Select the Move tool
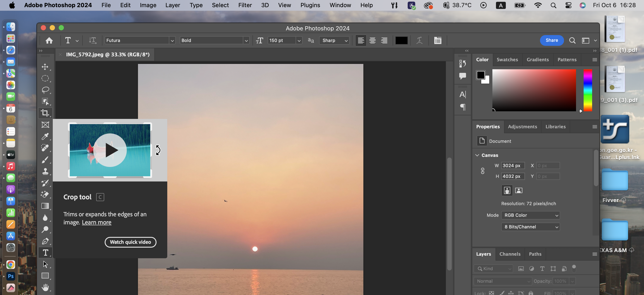644x295 pixels. 45,67
